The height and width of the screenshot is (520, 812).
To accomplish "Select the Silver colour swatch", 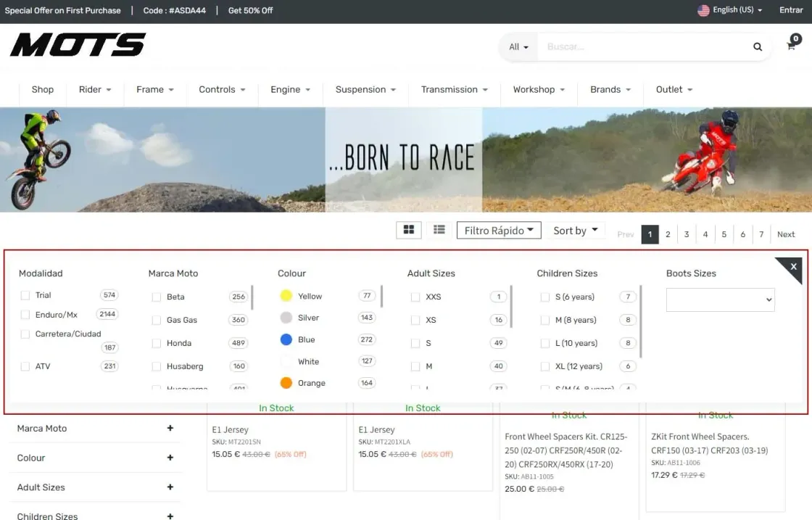I will (x=286, y=318).
